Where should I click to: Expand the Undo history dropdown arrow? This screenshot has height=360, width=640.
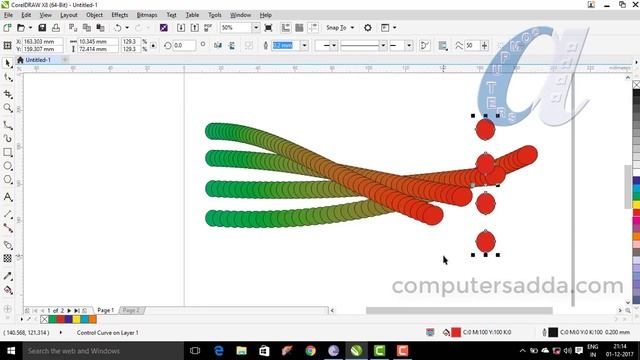click(x=127, y=28)
